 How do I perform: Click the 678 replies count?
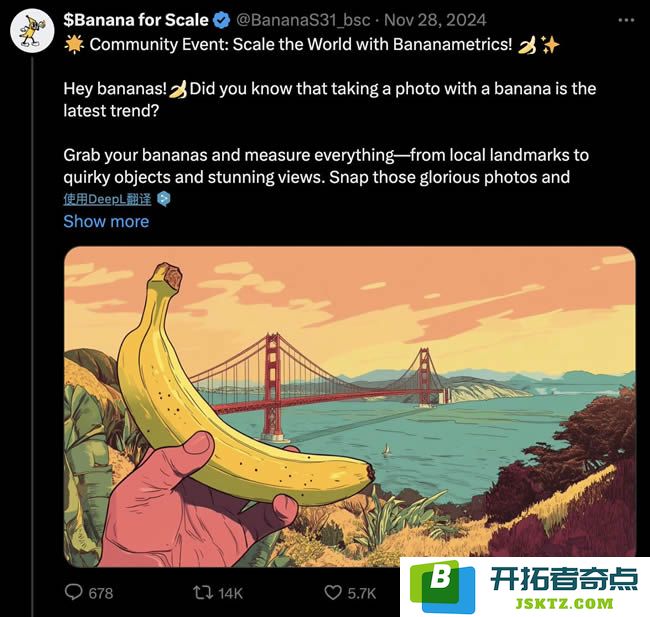pos(101,593)
